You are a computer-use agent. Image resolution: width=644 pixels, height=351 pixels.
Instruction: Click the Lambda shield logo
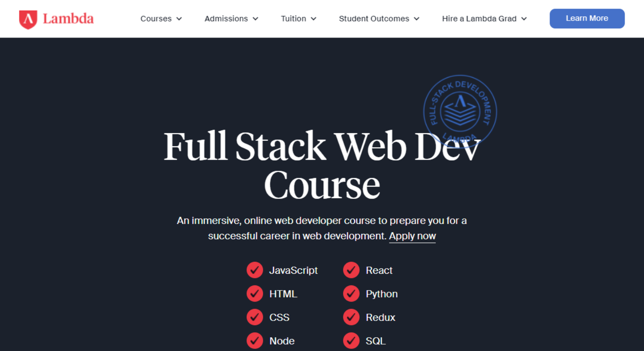click(x=27, y=18)
